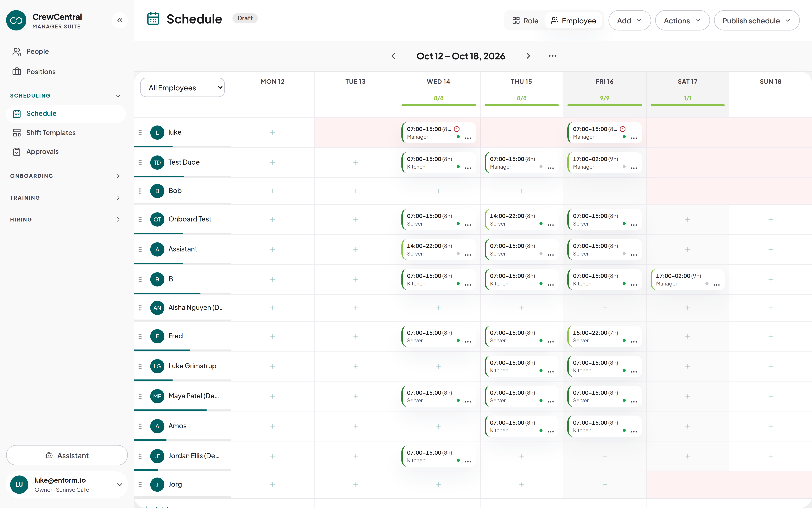The image size is (812, 508).
Task: Click the Draft status badge
Action: (245, 18)
